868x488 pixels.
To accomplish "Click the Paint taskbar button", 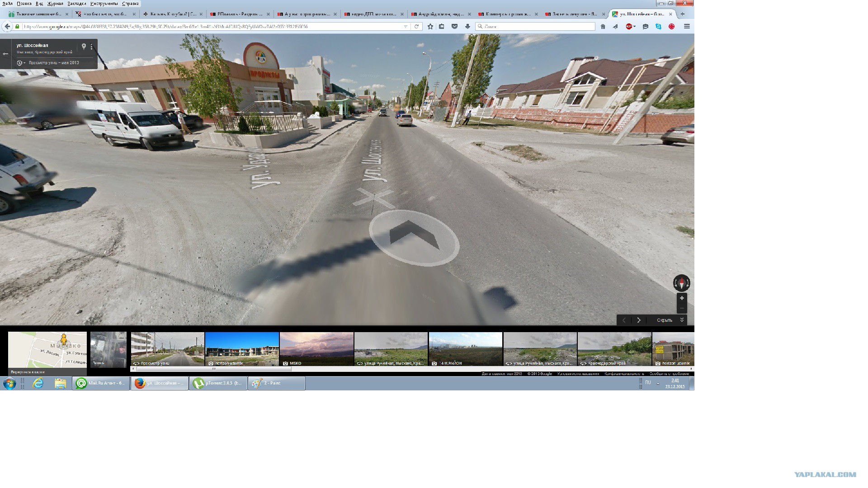I will coord(277,383).
